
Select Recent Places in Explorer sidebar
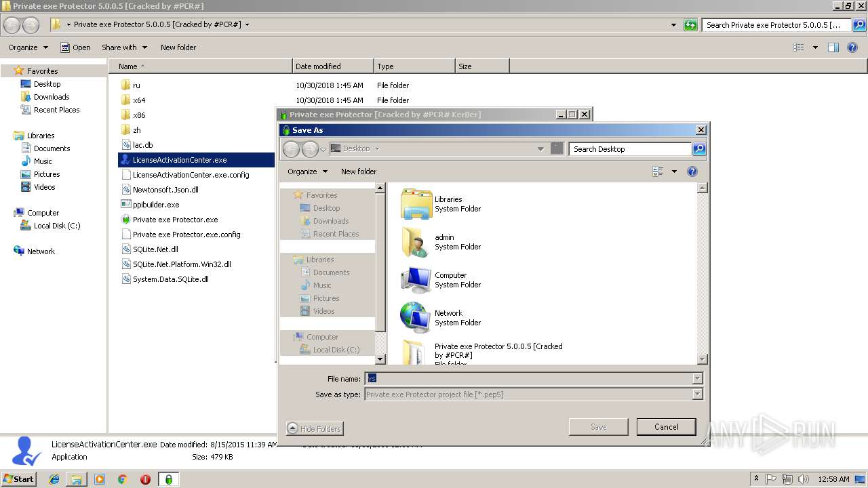(x=57, y=110)
